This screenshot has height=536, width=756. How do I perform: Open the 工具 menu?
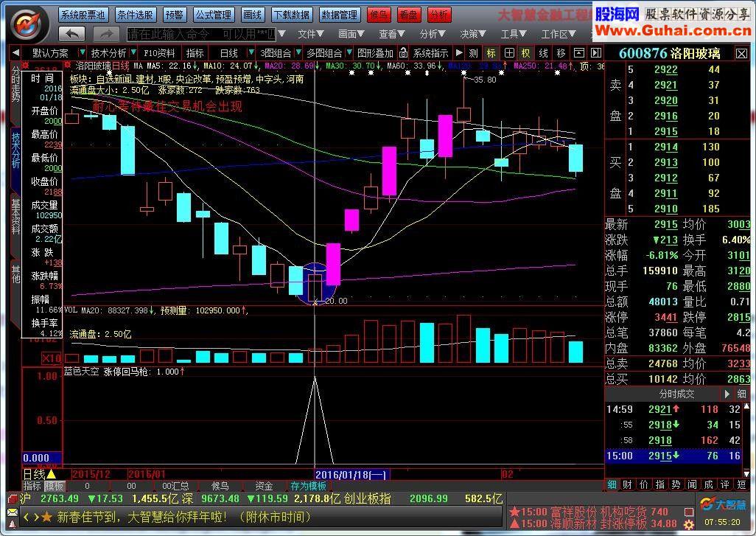pyautogui.click(x=513, y=34)
